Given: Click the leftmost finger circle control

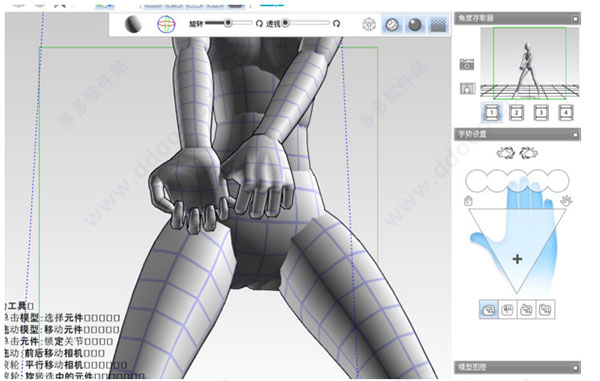Looking at the screenshot, I should [476, 181].
